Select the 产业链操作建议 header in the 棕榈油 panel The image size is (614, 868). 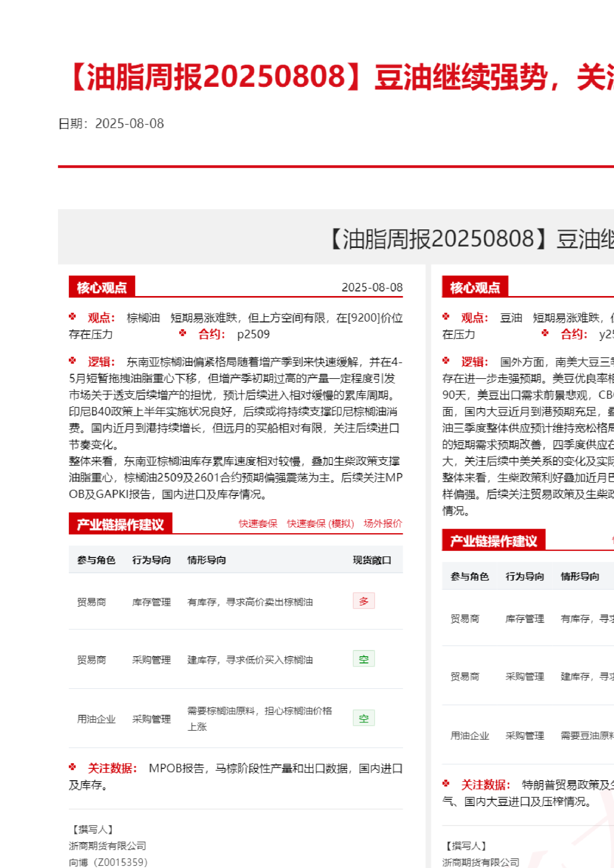120,524
